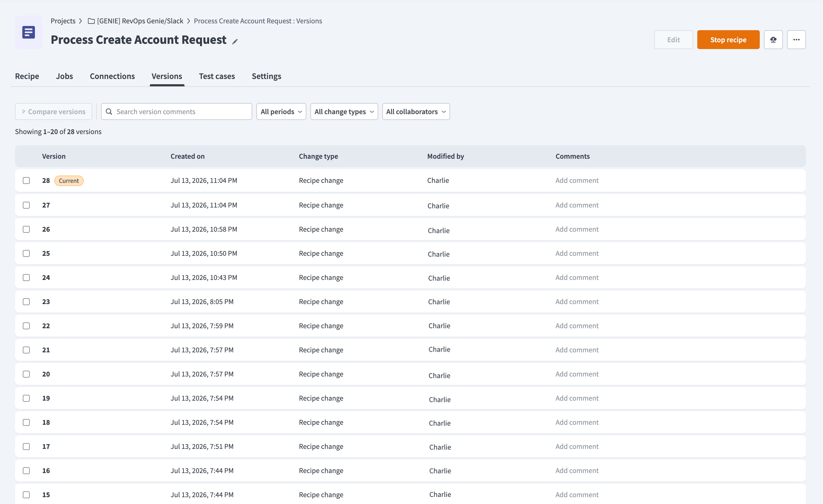This screenshot has height=504, width=823.
Task: Click Recipe change in version 17 row
Action: (x=321, y=447)
